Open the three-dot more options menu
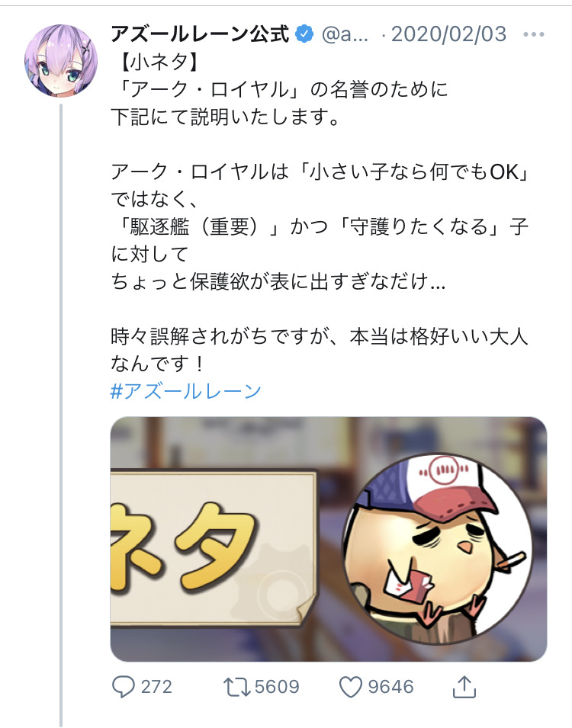This screenshot has width=572, height=728. pyautogui.click(x=533, y=34)
